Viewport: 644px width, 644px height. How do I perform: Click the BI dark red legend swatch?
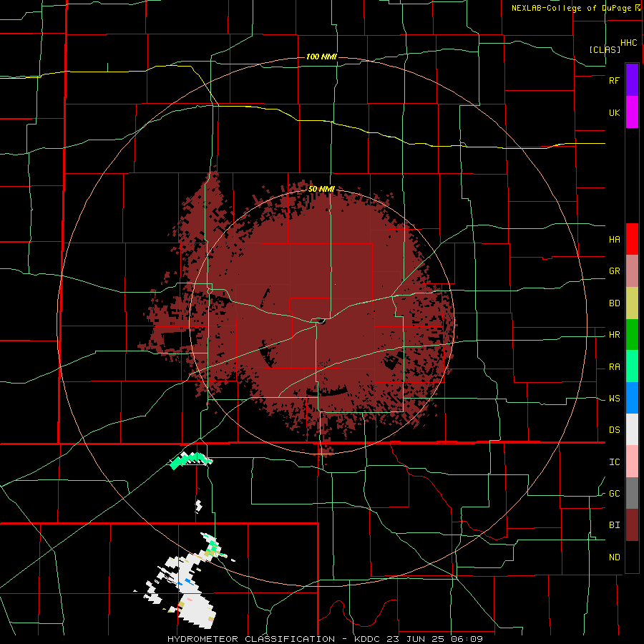pyautogui.click(x=632, y=525)
